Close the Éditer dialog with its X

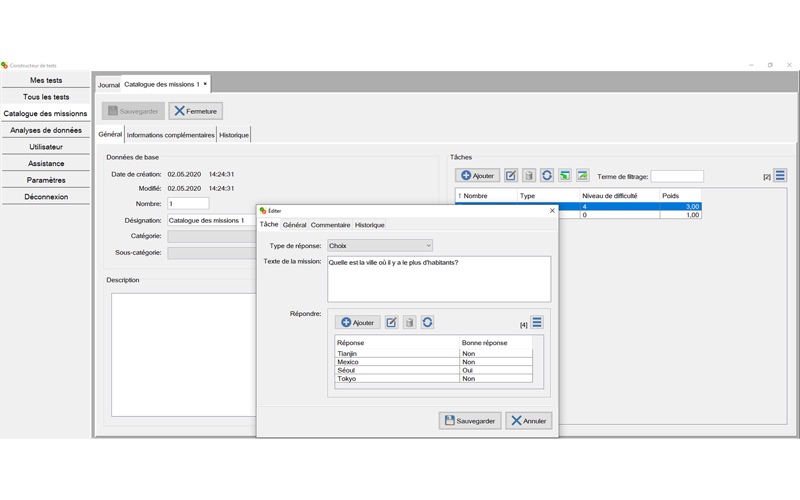[x=552, y=210]
